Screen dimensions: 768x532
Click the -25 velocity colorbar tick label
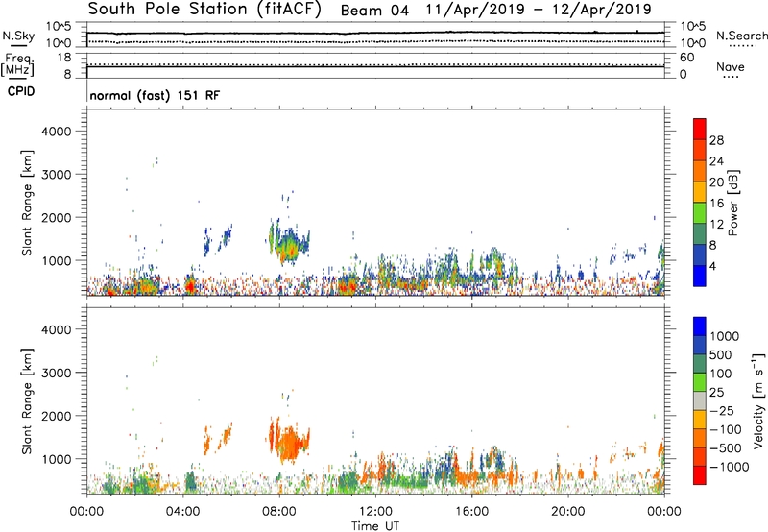click(722, 411)
